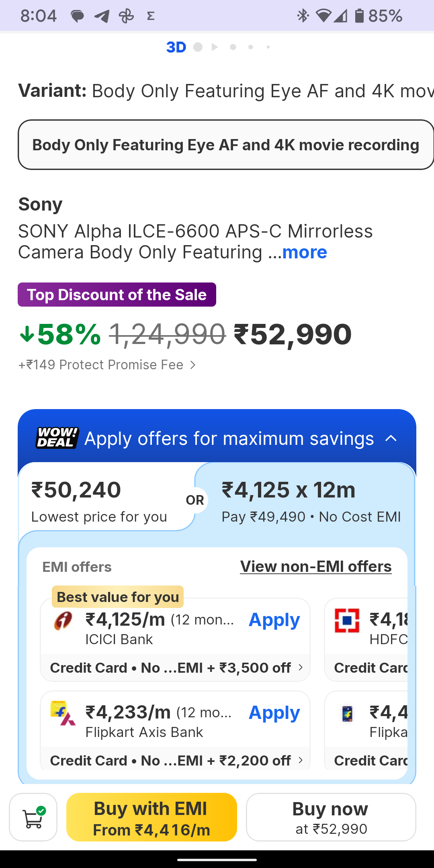Tap the ICICI Bank logo
The width and height of the screenshot is (434, 868).
click(x=63, y=621)
